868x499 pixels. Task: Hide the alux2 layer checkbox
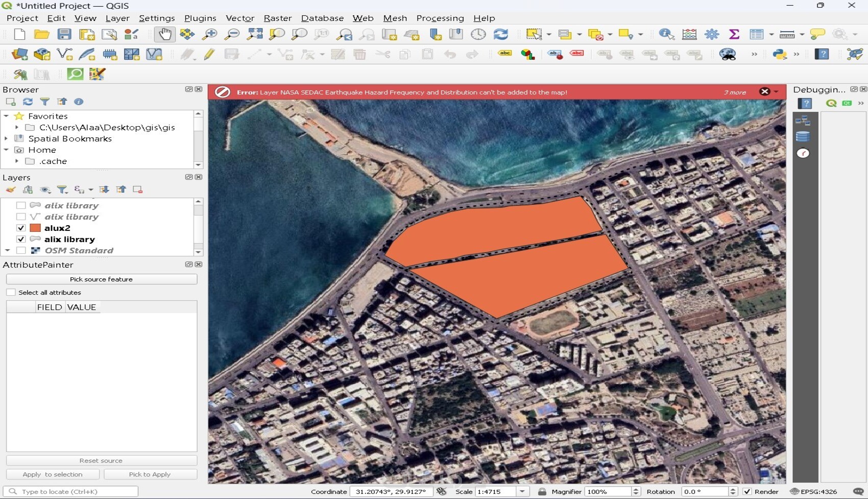tap(21, 228)
